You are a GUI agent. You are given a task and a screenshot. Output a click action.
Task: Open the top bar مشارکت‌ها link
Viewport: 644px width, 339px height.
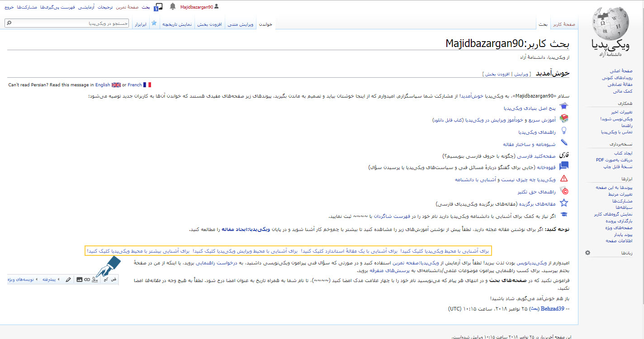(x=27, y=7)
